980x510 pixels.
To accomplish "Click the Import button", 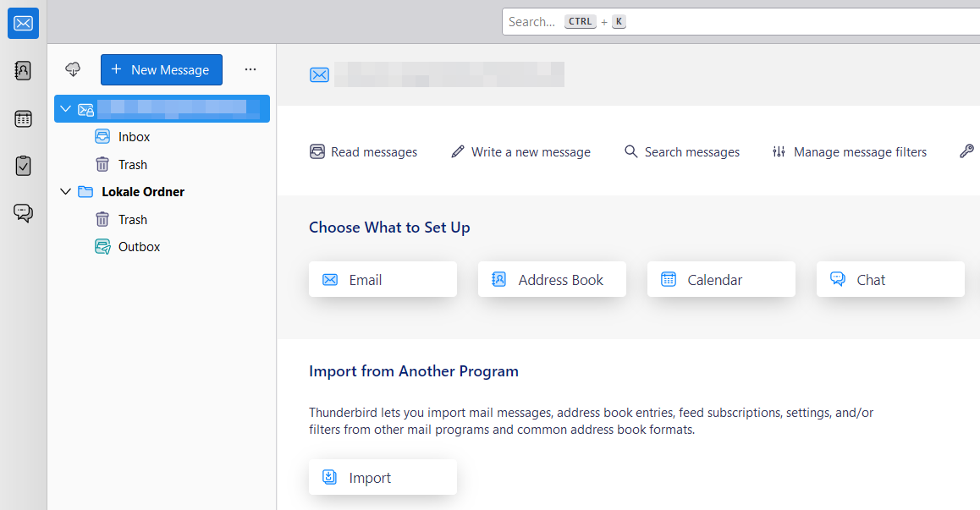I will click(x=383, y=478).
